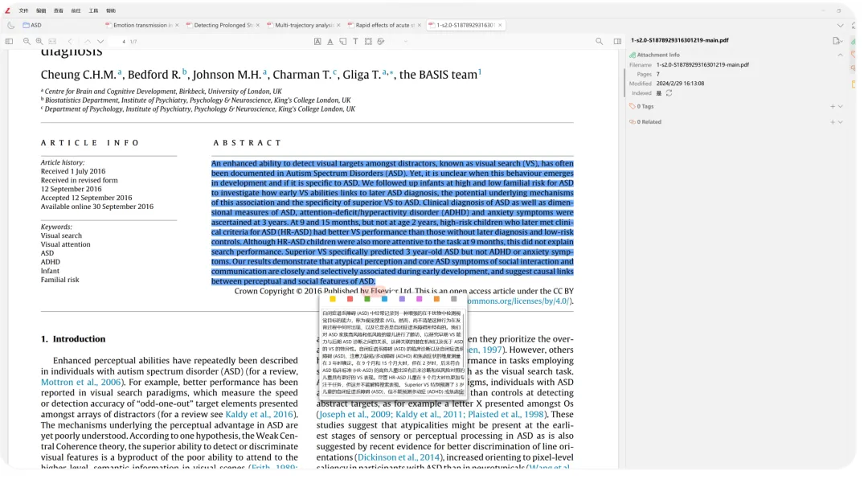The width and height of the screenshot is (868, 479).
Task: Zoom in the PDF view
Action: 39,42
